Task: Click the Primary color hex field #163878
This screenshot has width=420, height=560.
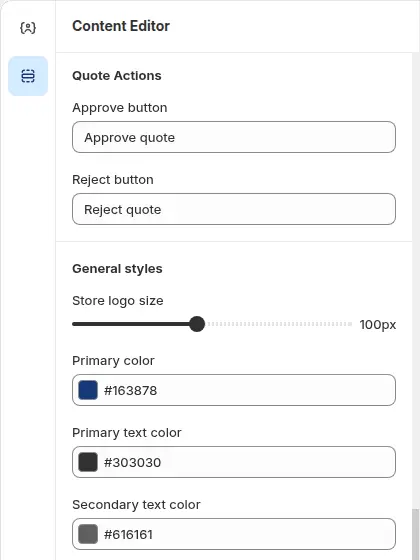Action: click(234, 390)
